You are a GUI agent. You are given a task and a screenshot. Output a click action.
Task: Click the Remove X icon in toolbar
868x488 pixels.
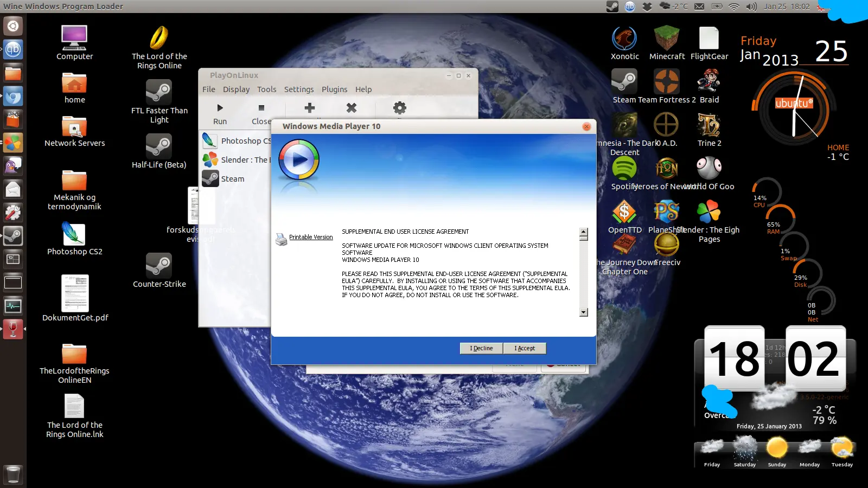click(x=352, y=108)
